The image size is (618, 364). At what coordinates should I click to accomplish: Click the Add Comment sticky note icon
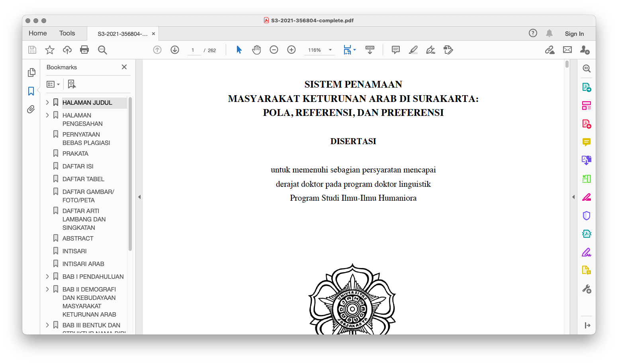pos(395,50)
